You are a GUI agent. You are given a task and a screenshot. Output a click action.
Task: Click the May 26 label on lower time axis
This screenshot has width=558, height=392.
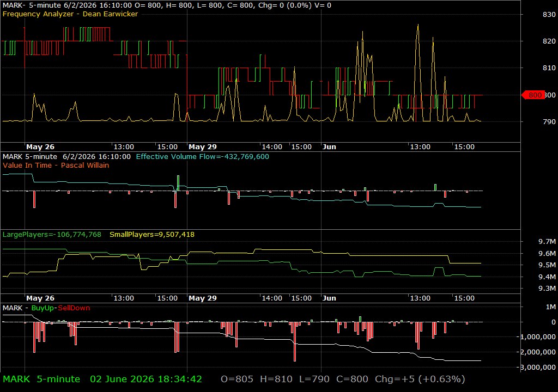40,298
